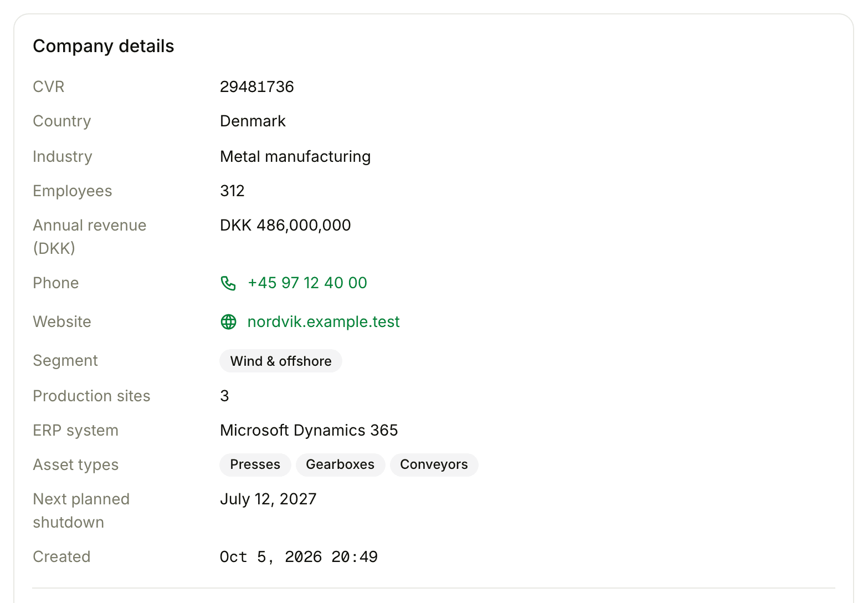Image resolution: width=868 pixels, height=603 pixels.
Task: Click the Website field label
Action: (62, 321)
